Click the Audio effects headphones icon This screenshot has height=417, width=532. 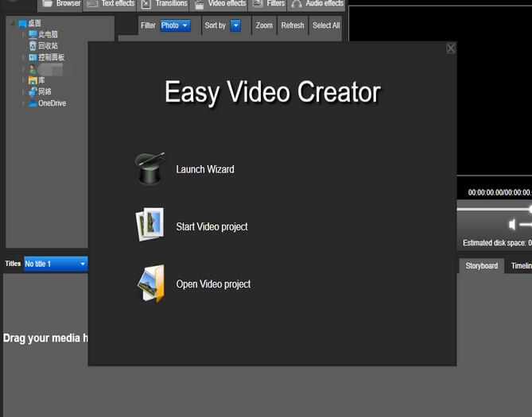click(x=297, y=4)
